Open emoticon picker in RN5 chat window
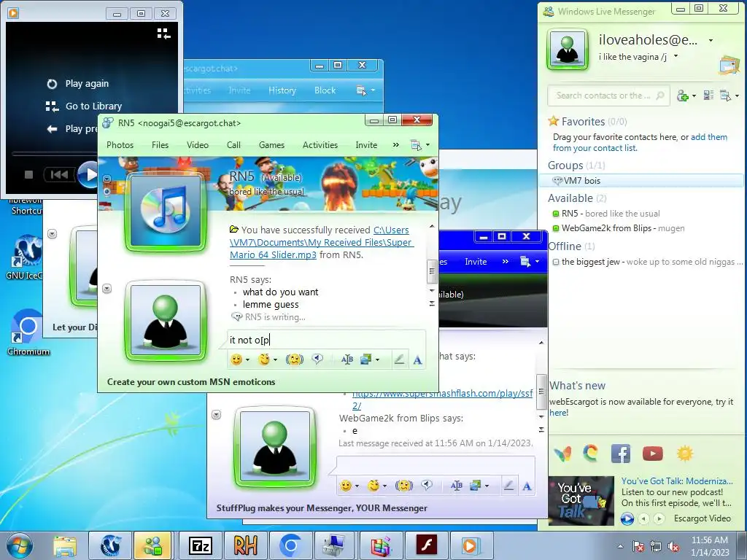The image size is (747, 560). click(237, 359)
